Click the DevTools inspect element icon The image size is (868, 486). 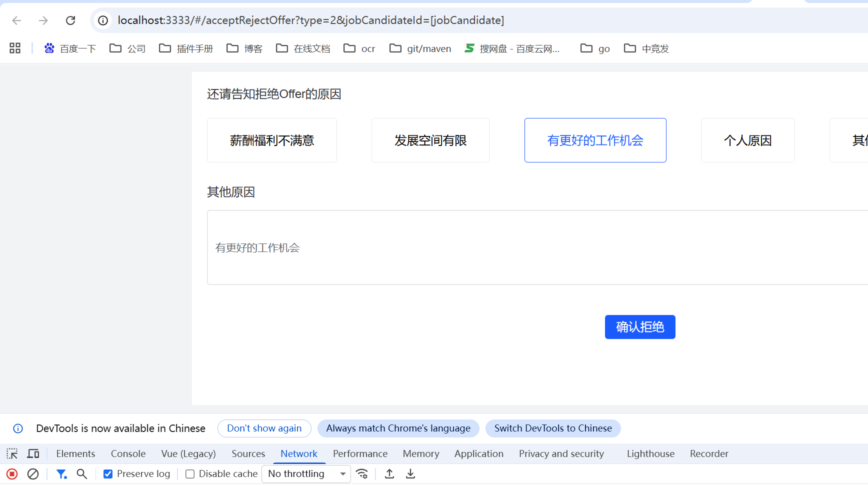(12, 453)
